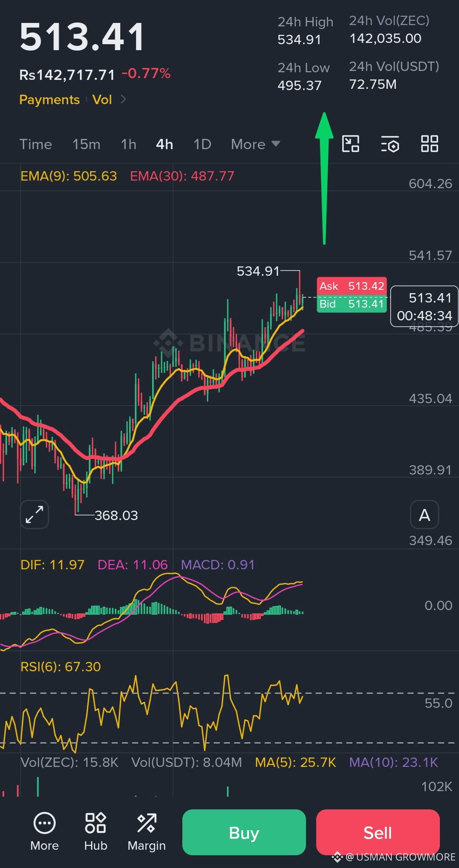Click the 541.57 price axis label
This screenshot has height=868, width=459.
coord(430,255)
